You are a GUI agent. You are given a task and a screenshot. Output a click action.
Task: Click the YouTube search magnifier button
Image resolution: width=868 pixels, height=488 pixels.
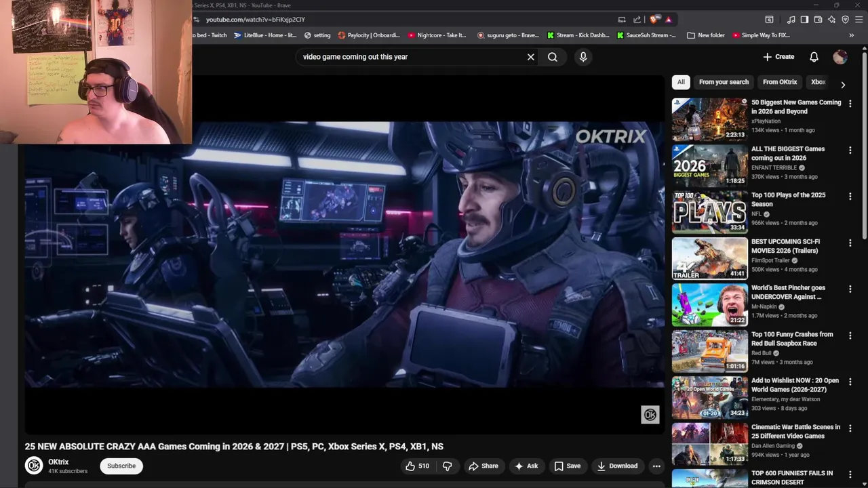553,57
